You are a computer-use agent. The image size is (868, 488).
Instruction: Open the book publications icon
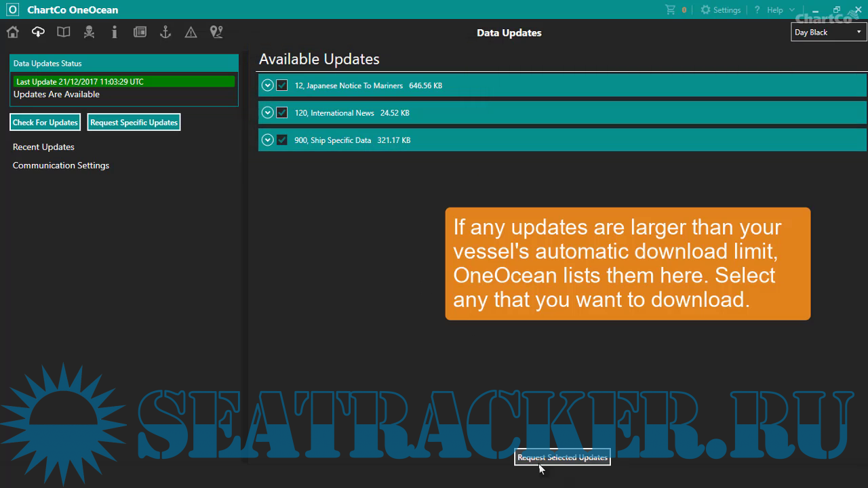tap(64, 32)
